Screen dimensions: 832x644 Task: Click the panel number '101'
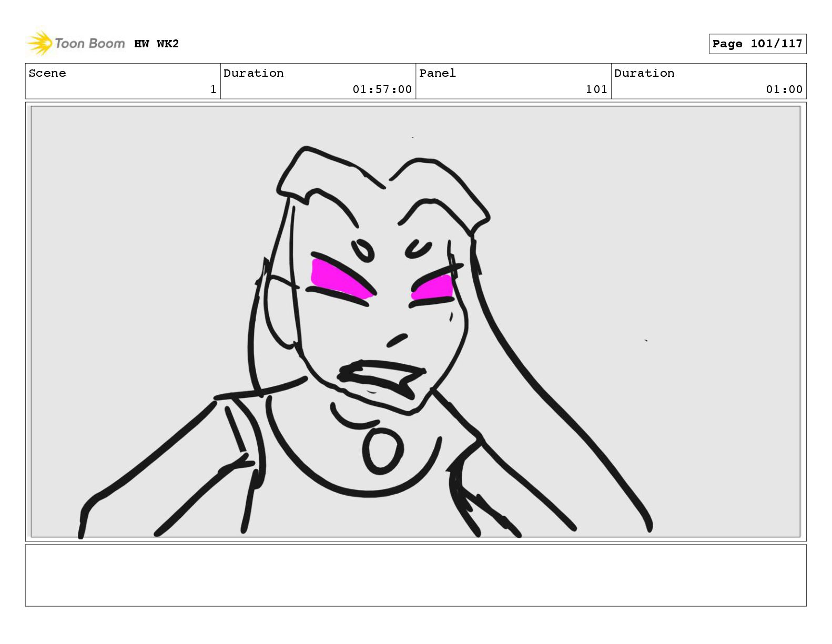[x=596, y=89]
